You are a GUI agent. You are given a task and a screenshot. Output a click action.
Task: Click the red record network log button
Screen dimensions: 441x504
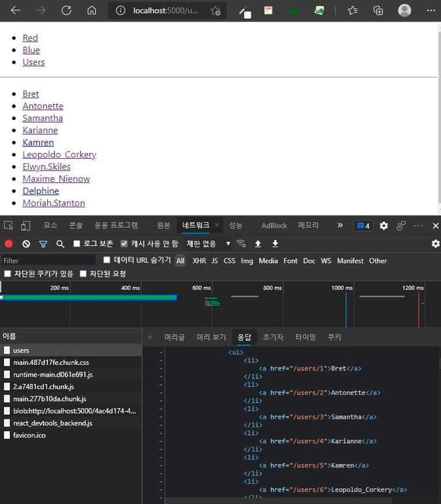click(9, 243)
